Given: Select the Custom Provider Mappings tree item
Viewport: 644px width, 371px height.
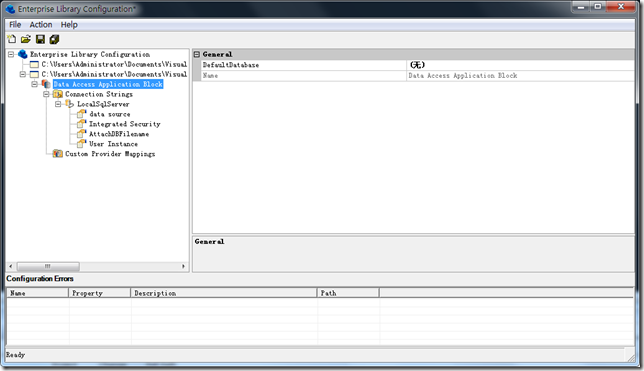Looking at the screenshot, I should (110, 154).
